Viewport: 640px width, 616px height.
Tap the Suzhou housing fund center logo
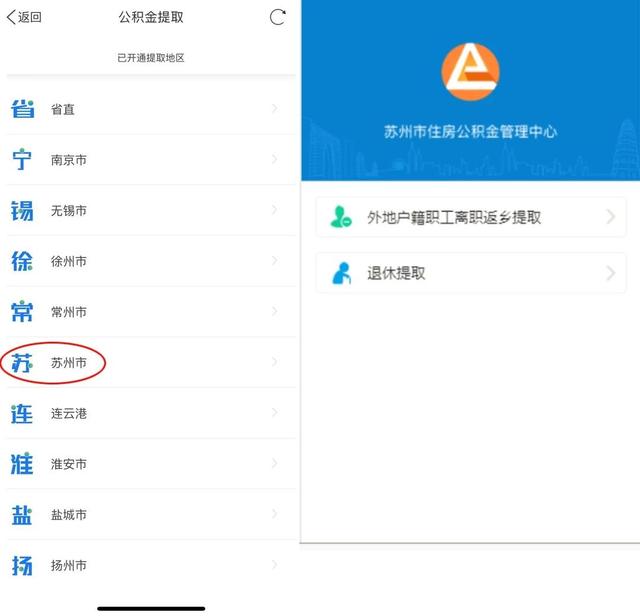pos(471,71)
